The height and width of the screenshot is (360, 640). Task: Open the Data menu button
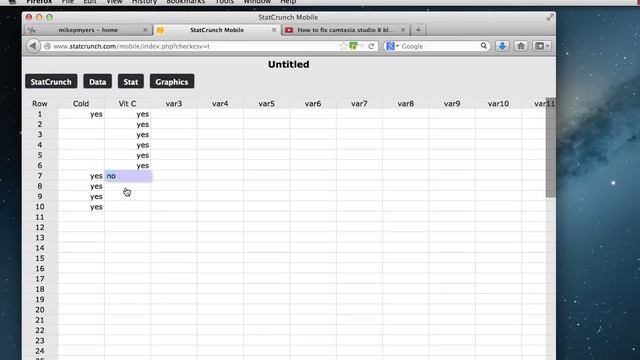pyautogui.click(x=98, y=82)
